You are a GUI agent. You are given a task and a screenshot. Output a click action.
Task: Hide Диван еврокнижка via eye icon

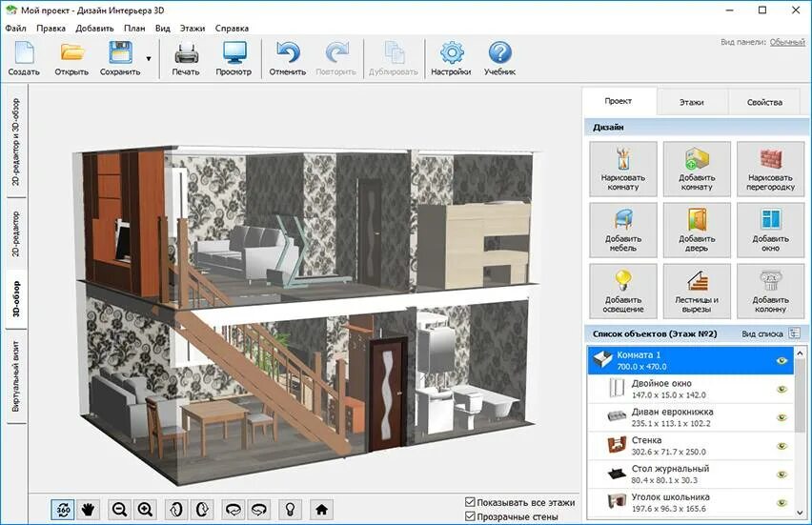(x=782, y=417)
